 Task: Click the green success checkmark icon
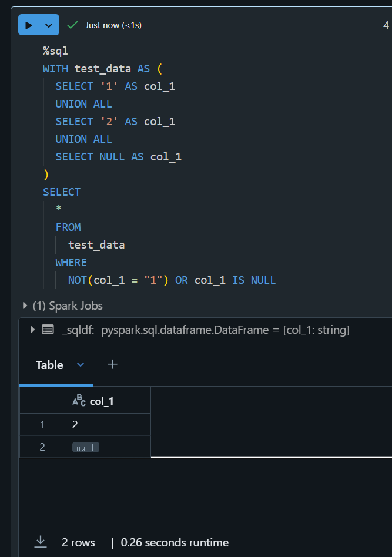(x=72, y=25)
